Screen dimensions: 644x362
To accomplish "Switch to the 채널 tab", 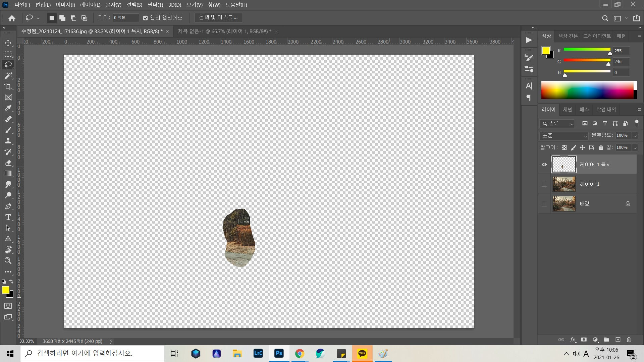I will click(x=567, y=110).
